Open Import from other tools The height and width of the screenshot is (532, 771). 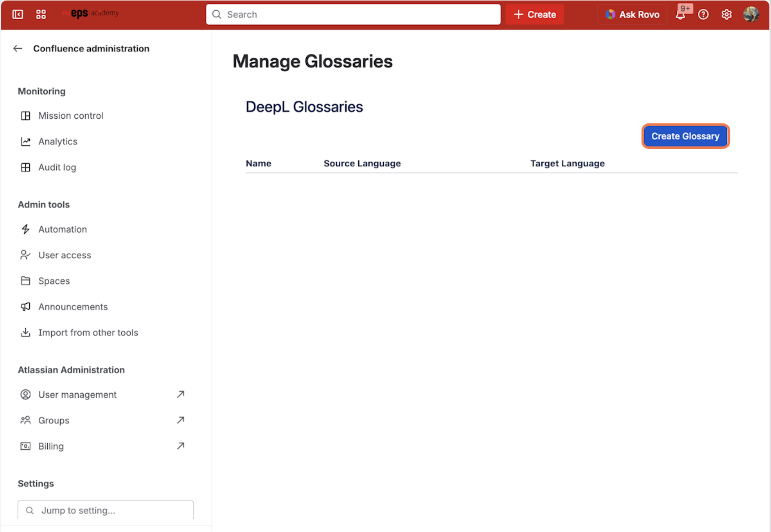[88, 332]
